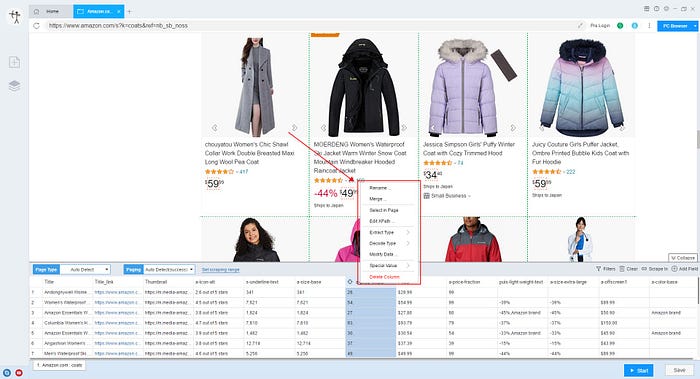
Task: Click the '-45% Amazon brand' cell in row 3
Action: click(522, 313)
